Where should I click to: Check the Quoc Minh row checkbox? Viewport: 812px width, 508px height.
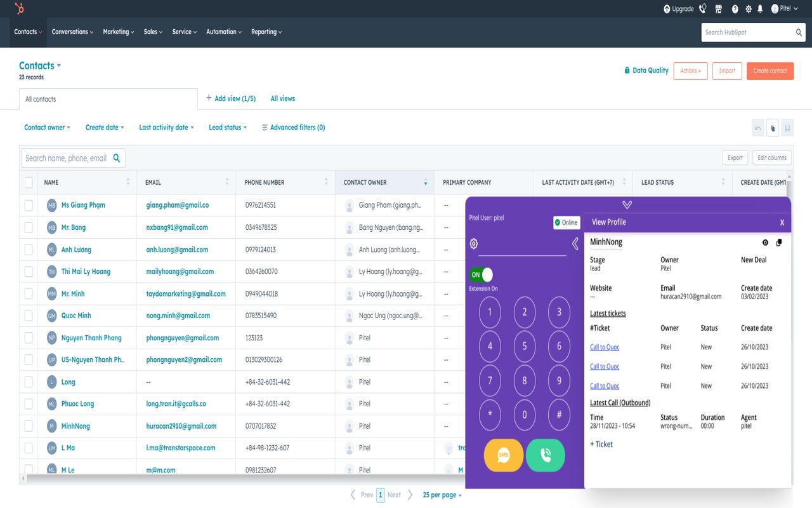pyautogui.click(x=29, y=316)
